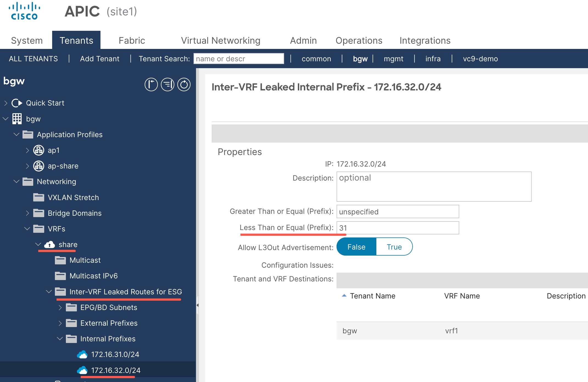Collapse Inter-VRF Leaked Routes for ESG
The image size is (588, 382).
click(x=49, y=292)
